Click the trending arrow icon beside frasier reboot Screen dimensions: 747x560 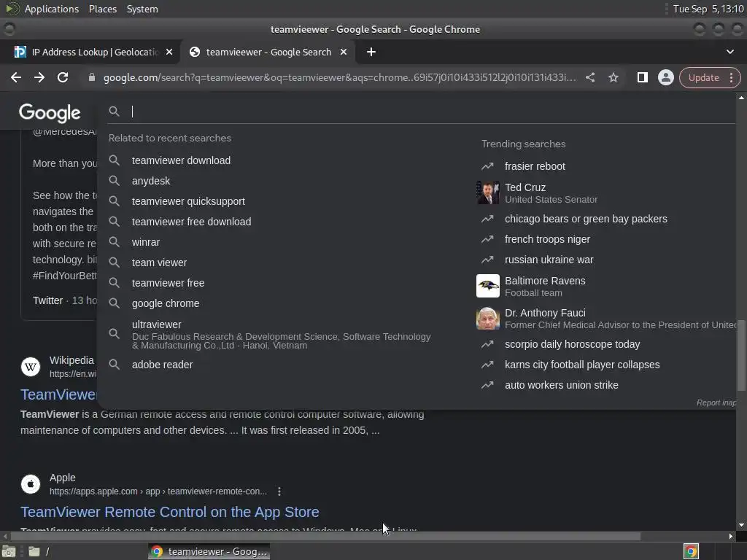click(487, 166)
